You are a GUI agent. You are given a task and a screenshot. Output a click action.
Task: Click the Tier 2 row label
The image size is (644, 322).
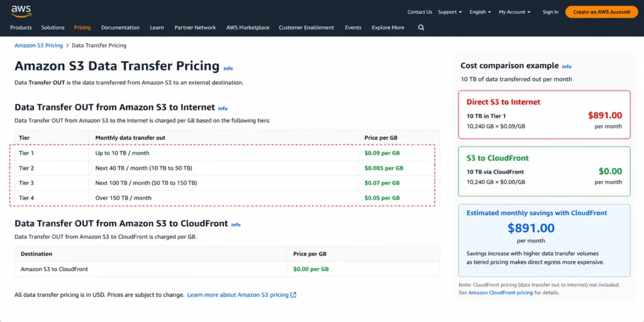click(x=26, y=168)
